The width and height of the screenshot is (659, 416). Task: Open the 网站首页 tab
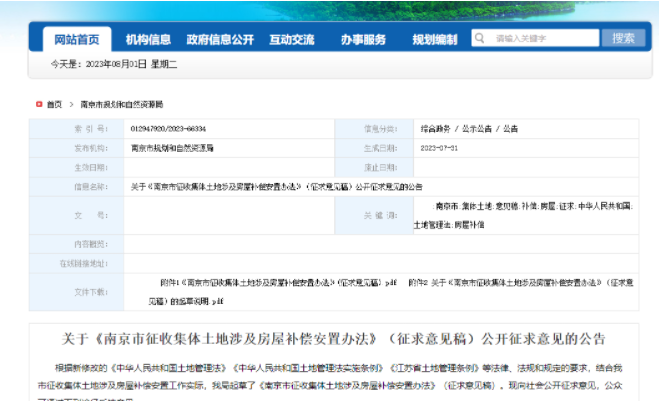click(76, 39)
